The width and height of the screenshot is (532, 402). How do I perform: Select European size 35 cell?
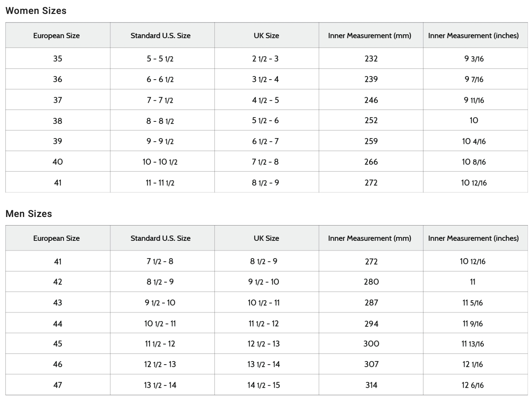click(57, 59)
